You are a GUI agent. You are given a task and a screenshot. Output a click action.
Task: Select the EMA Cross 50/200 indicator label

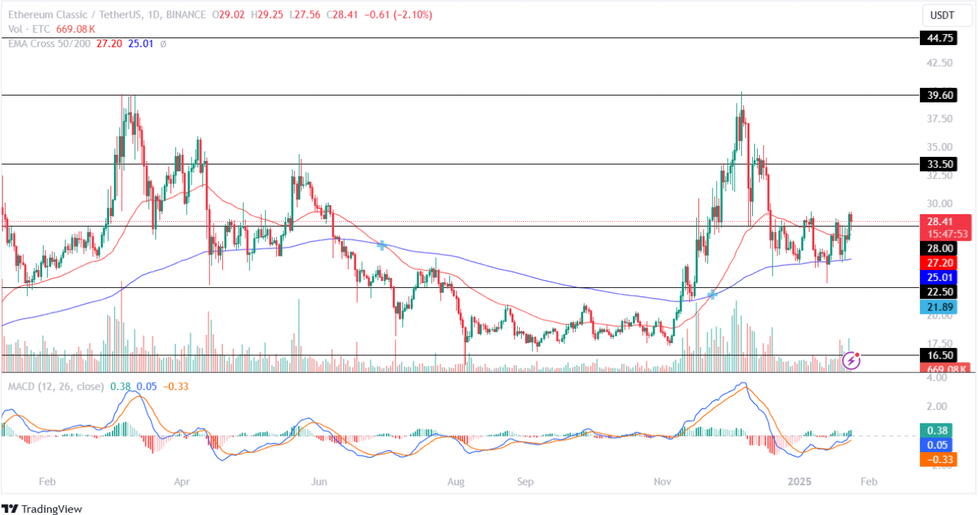(x=49, y=44)
